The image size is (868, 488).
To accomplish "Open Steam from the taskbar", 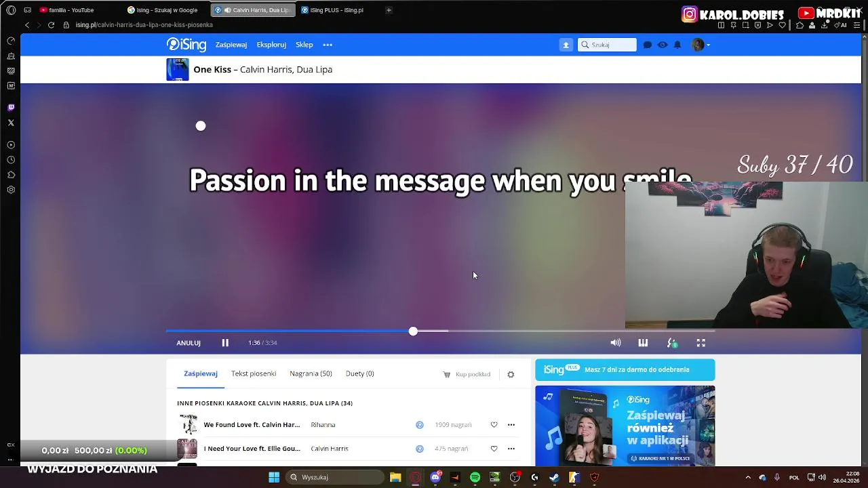I will pos(554,477).
